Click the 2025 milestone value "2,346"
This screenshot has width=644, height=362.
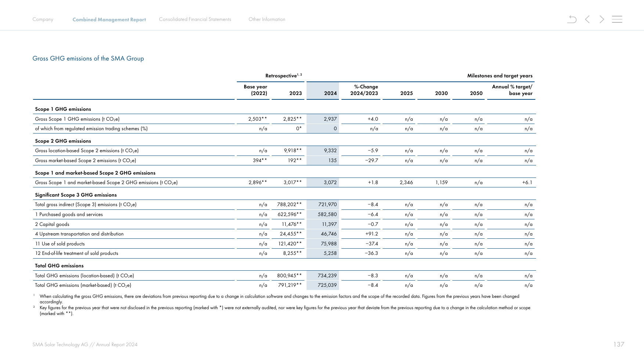pos(406,183)
